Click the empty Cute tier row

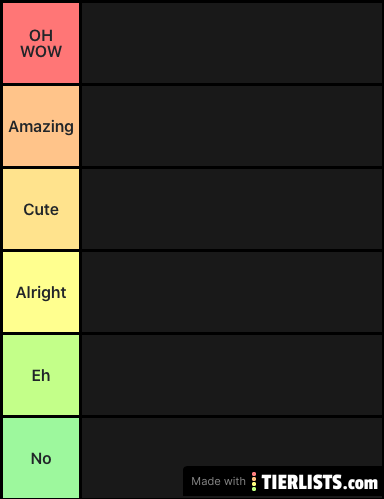(232, 209)
